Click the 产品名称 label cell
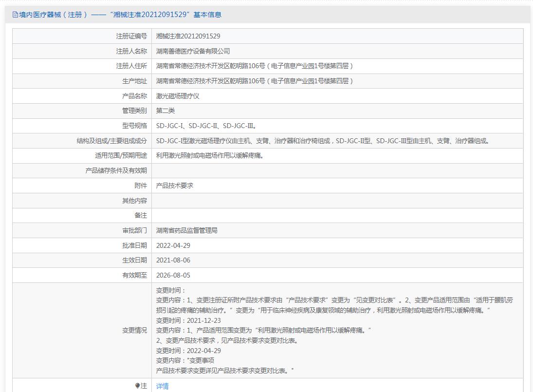The width and height of the screenshot is (533, 392). [x=82, y=96]
